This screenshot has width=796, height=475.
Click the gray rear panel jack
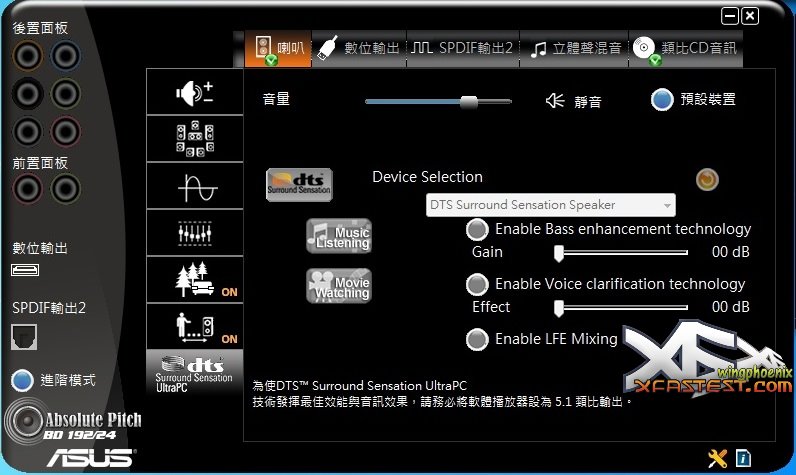[27, 131]
